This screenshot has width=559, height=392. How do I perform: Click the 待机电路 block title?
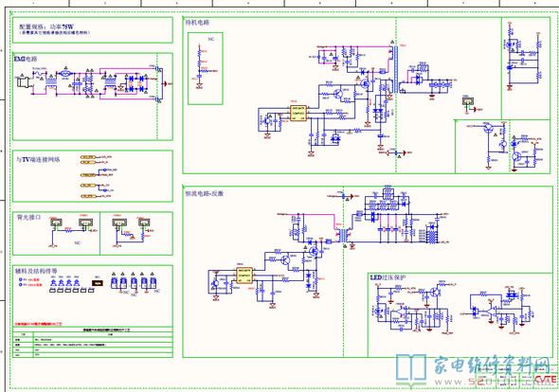coord(197,23)
